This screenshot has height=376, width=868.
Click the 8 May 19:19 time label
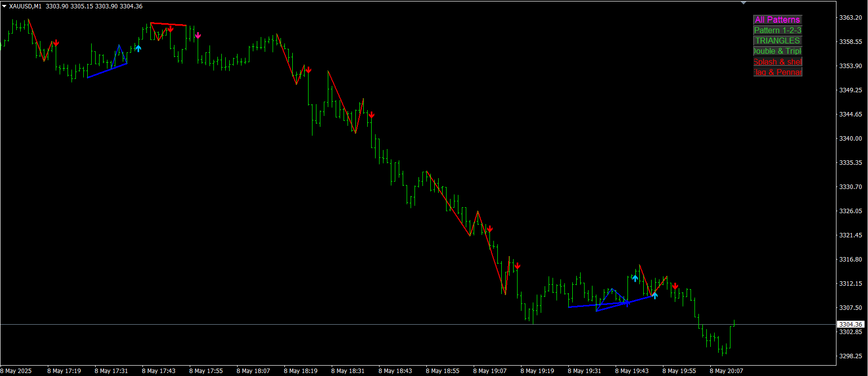coord(537,371)
